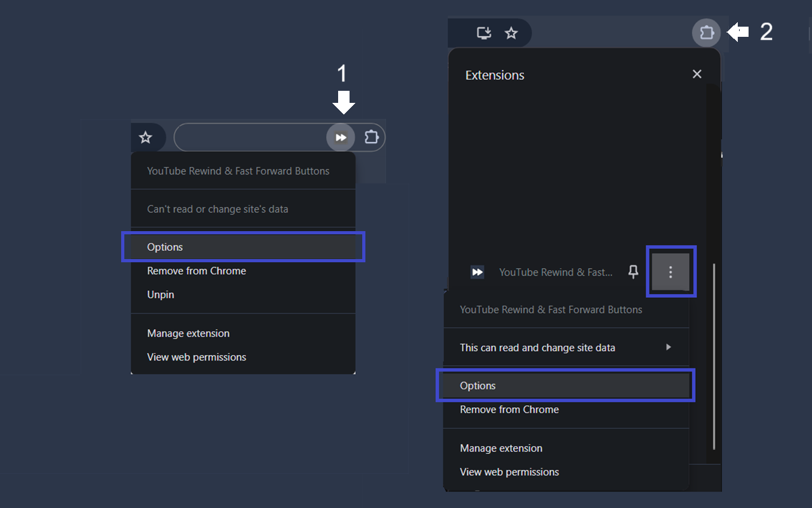Click the bookmark star beside the install-app icon

511,33
